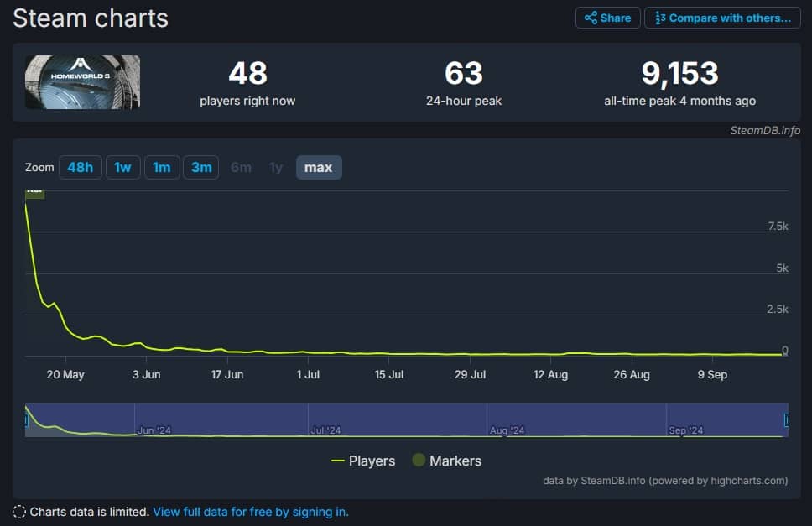Click the 15 Jul axis label
The width and height of the screenshot is (812, 526).
tap(389, 374)
